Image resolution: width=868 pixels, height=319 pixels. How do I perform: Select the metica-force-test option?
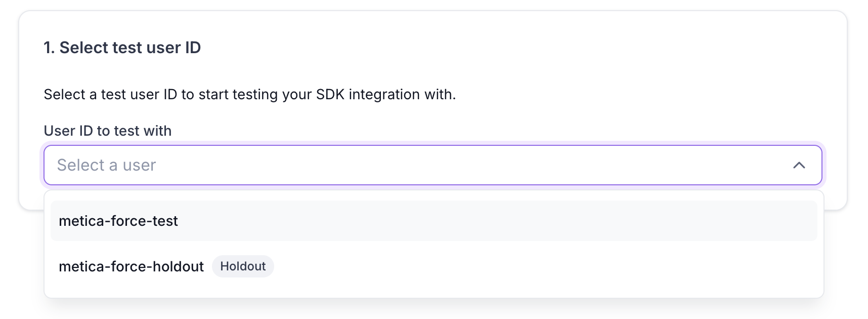pos(118,221)
